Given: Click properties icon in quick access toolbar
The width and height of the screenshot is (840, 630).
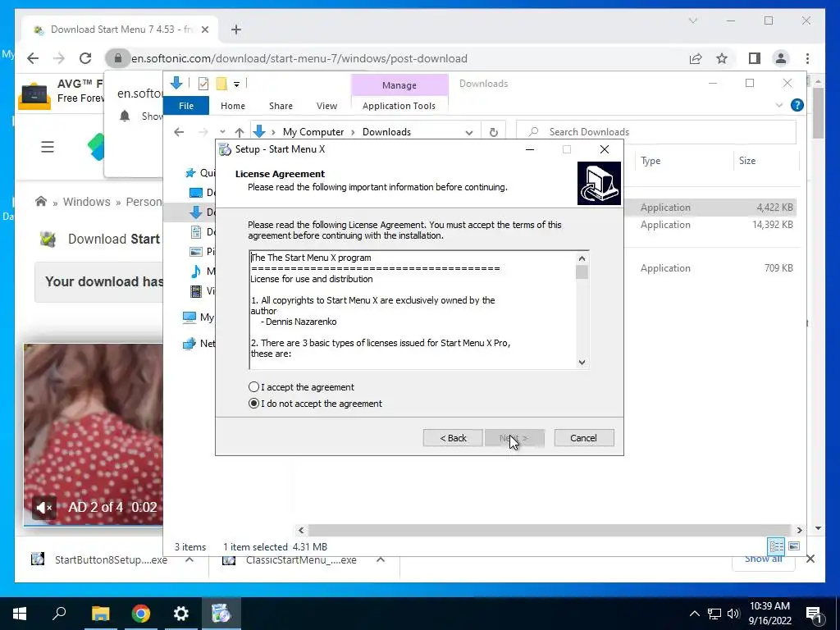Looking at the screenshot, I should coord(203,84).
